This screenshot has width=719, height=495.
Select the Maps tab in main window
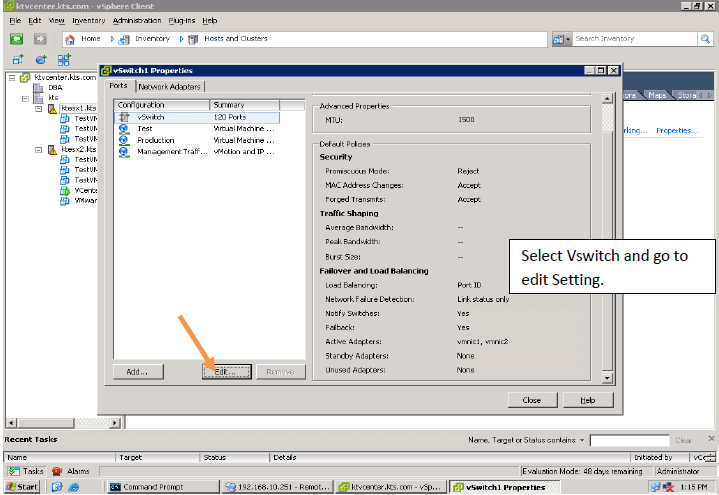pos(657,95)
